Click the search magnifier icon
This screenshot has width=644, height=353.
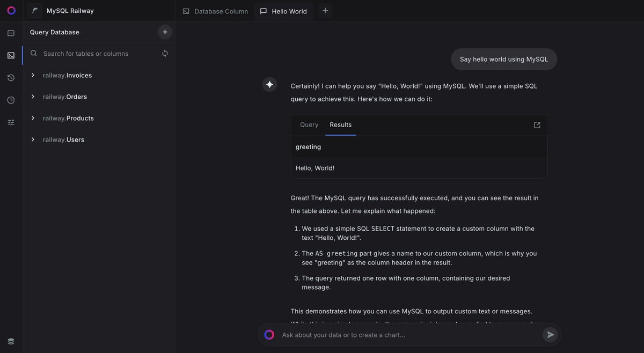pos(34,54)
